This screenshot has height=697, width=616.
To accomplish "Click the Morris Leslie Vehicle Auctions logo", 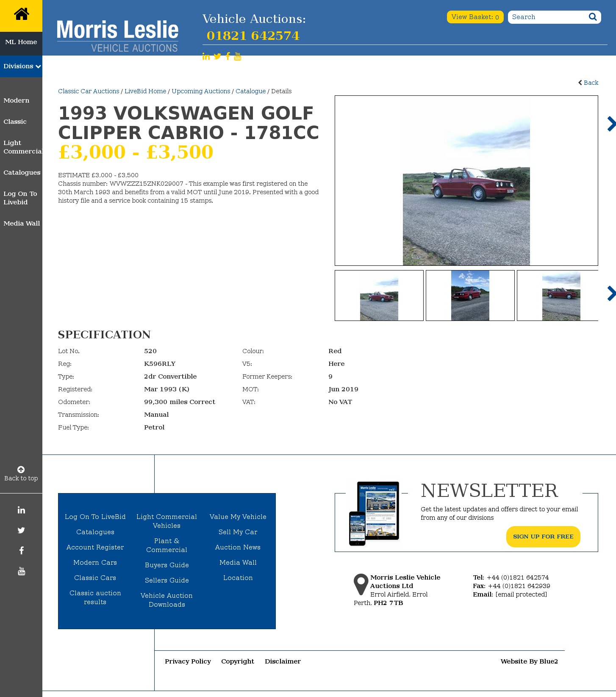I will (x=117, y=36).
